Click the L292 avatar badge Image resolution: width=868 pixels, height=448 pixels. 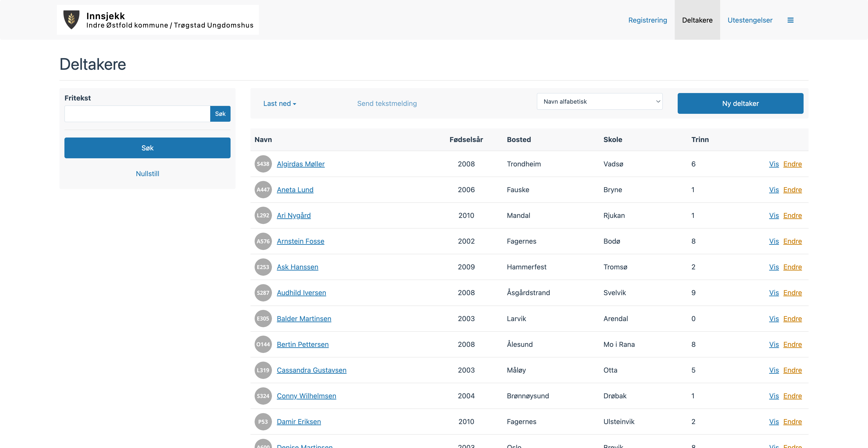point(263,215)
